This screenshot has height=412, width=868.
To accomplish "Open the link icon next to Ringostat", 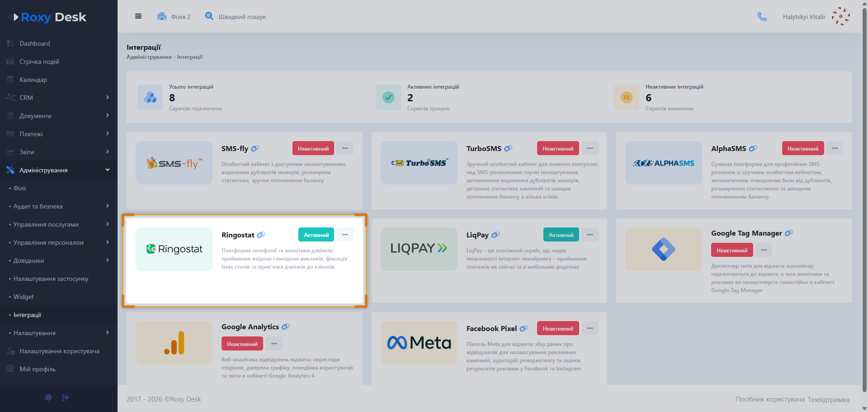I will tap(261, 235).
